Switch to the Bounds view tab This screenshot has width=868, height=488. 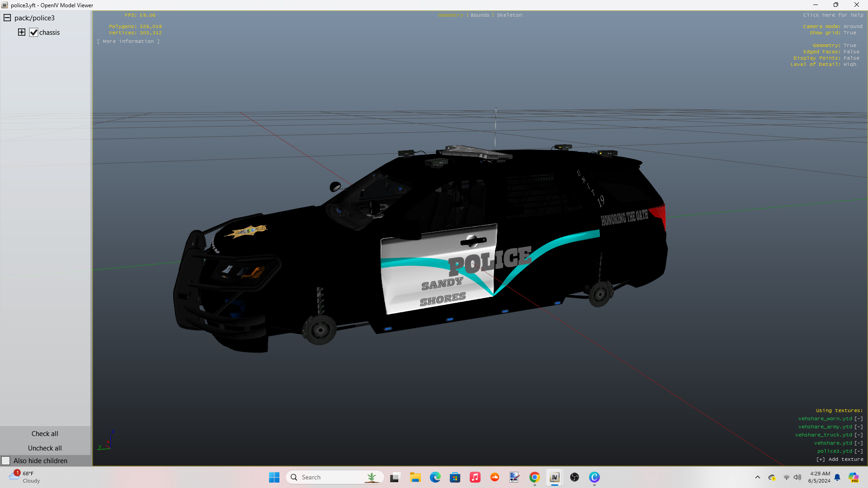pyautogui.click(x=480, y=15)
